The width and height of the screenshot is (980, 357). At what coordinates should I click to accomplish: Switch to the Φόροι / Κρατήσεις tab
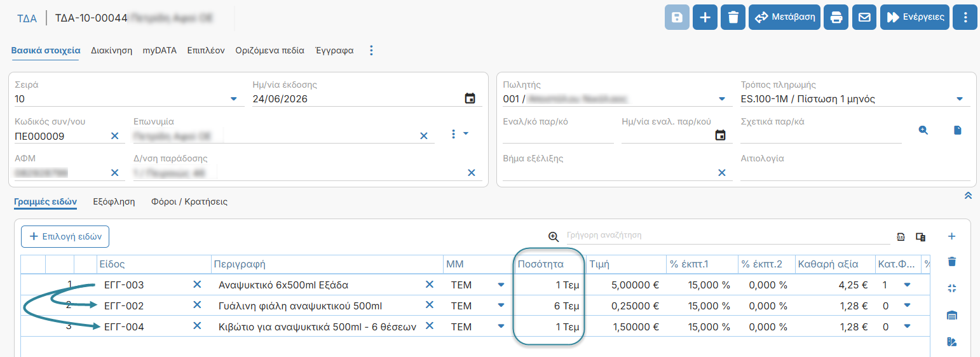tap(189, 202)
